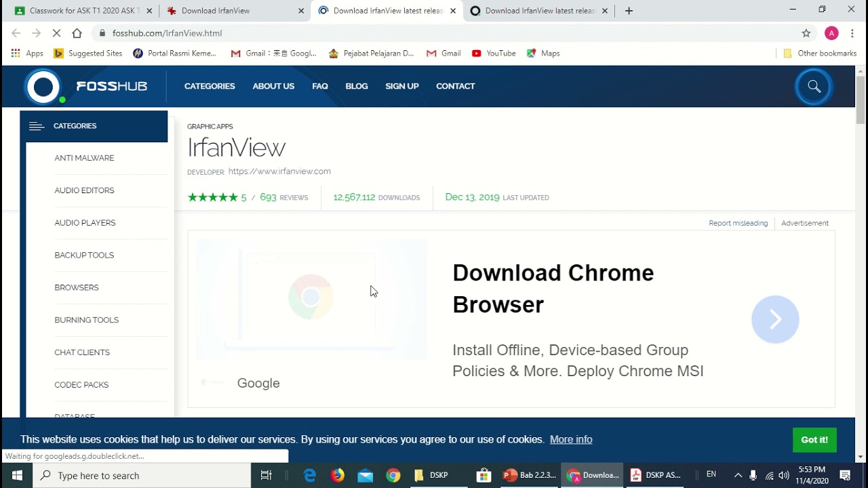This screenshot has width=868, height=488.
Task: Open the Other bookmarks folder
Action: [820, 54]
